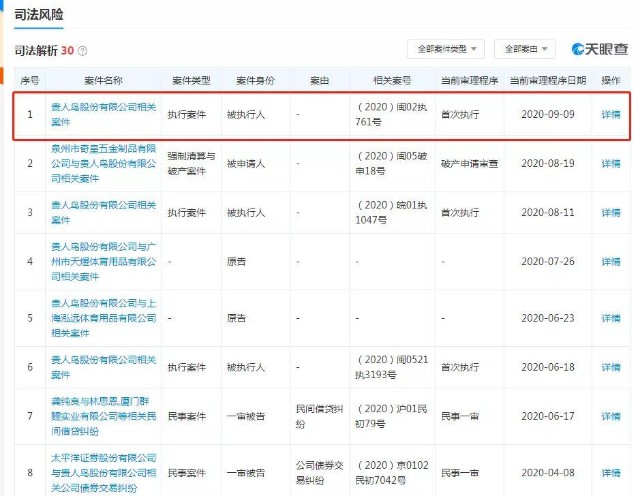Screen dimensions: 640x496
Task: Open the 全部案由 dropdown
Action: [525, 49]
